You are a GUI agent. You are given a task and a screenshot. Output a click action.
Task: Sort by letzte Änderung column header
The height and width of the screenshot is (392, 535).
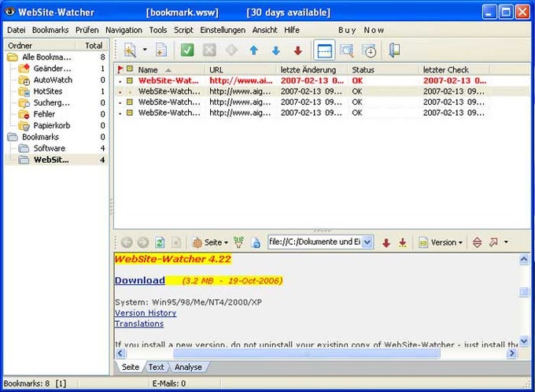tap(312, 69)
